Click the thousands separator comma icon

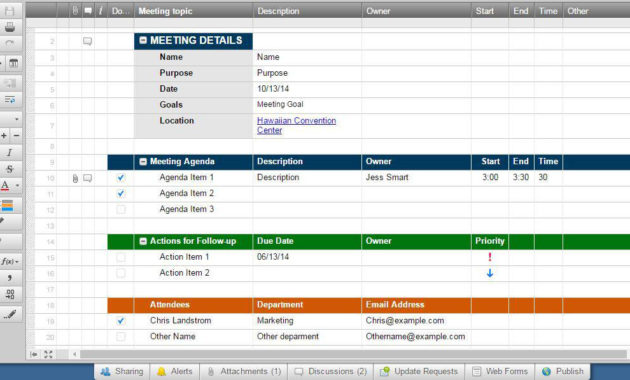[10, 278]
